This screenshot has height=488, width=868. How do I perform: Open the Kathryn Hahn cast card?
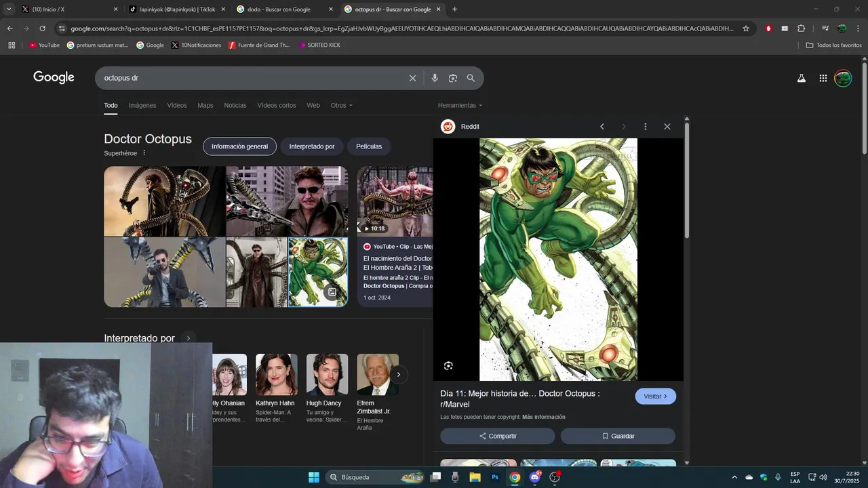(276, 388)
